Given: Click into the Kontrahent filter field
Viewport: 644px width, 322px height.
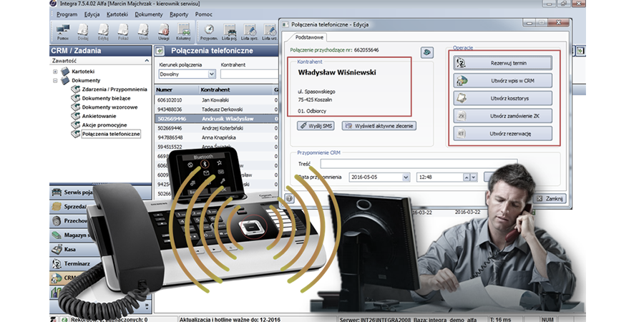Looking at the screenshot, I should [x=249, y=74].
